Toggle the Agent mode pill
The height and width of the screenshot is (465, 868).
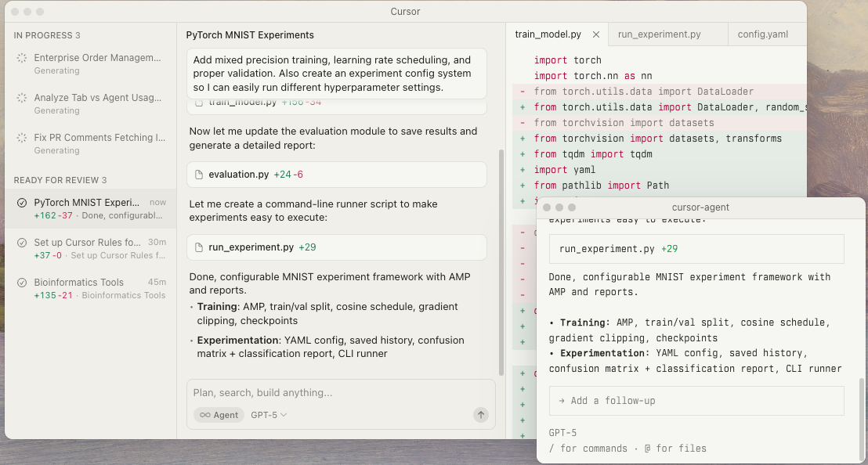click(219, 415)
